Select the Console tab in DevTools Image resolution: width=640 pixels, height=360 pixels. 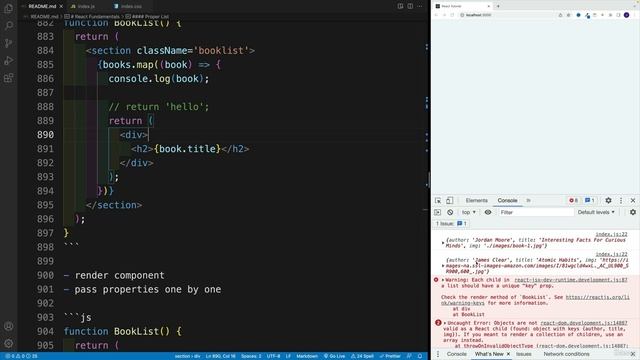507,200
